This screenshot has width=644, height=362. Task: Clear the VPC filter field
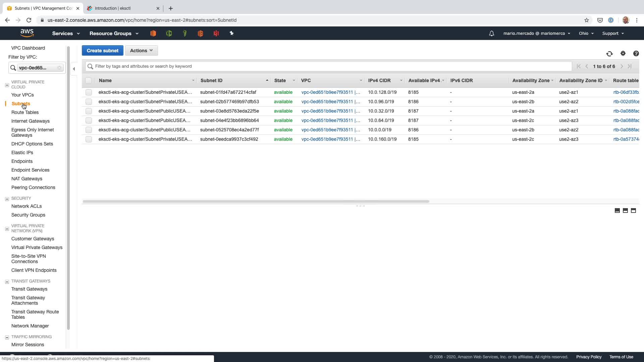(59, 68)
